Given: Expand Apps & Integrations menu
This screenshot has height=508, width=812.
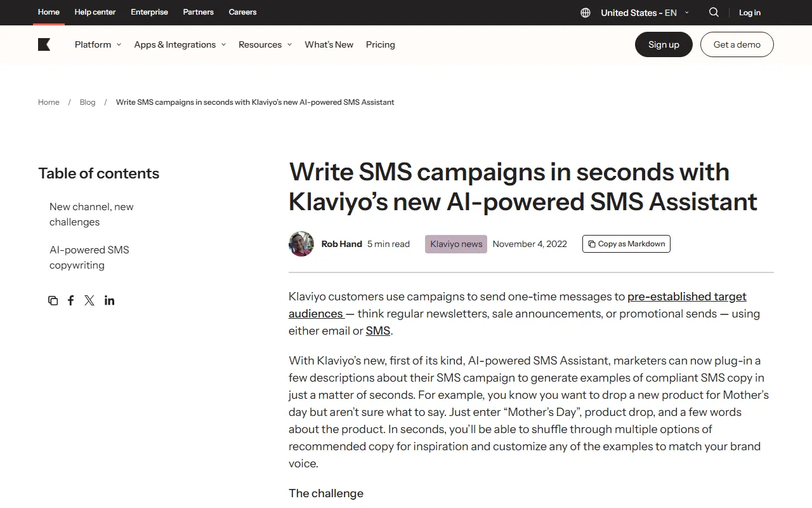Looking at the screenshot, I should [180, 44].
